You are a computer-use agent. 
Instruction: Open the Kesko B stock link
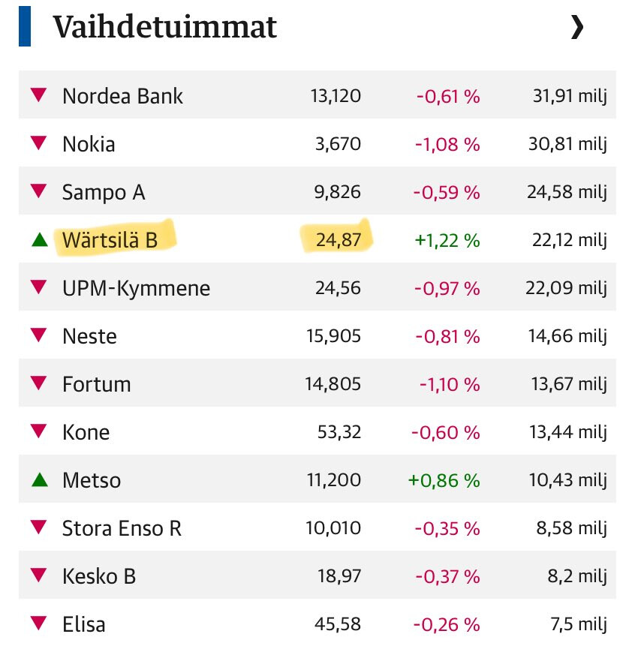click(99, 576)
